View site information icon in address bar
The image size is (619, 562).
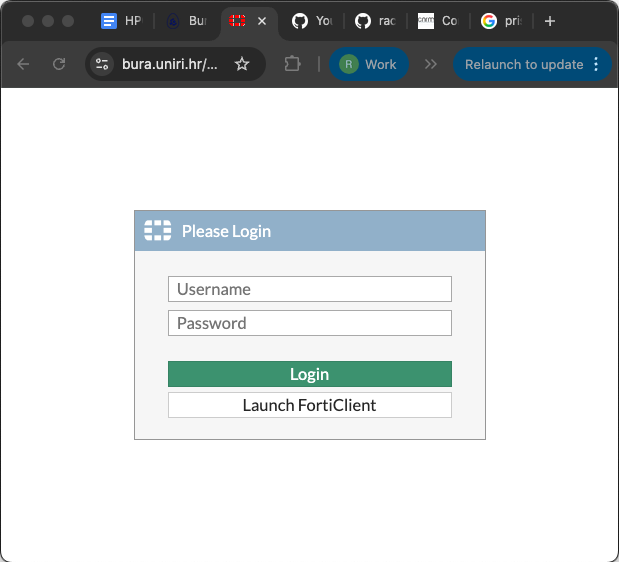point(102,64)
